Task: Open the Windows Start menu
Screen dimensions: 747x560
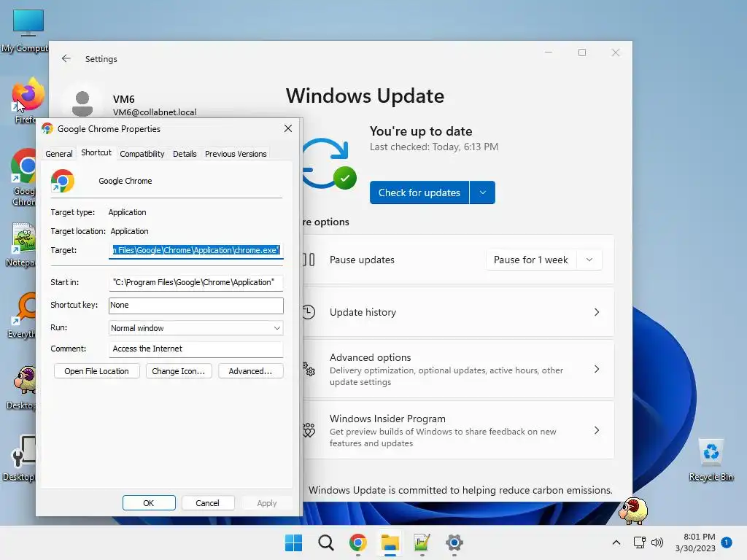Action: pos(293,542)
